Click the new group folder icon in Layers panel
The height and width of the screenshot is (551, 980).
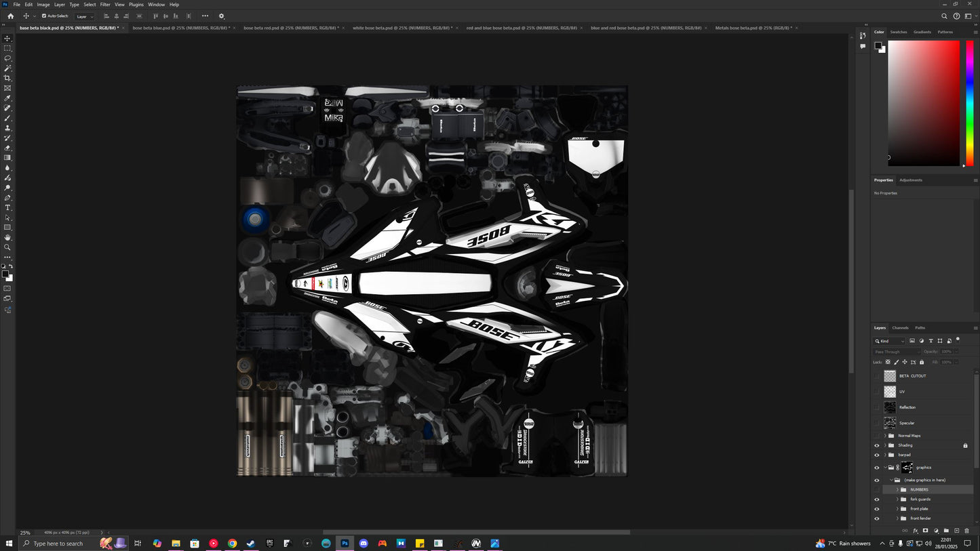click(946, 531)
